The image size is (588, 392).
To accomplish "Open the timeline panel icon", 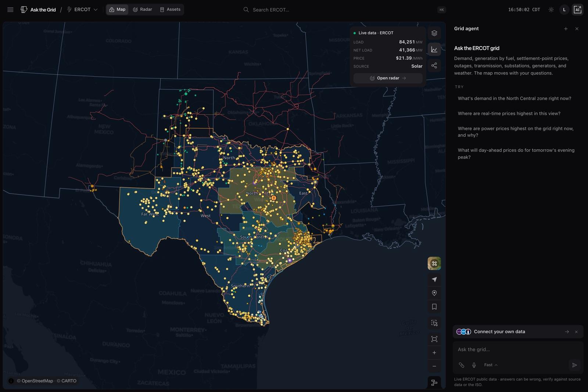I will click(x=434, y=382).
